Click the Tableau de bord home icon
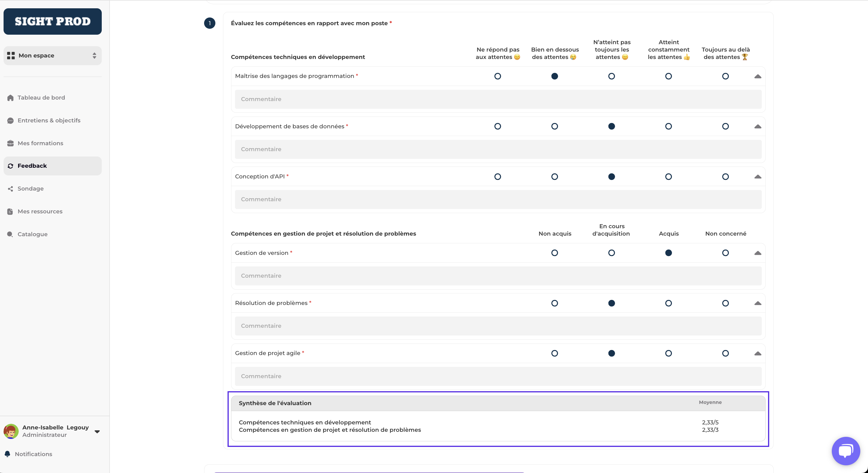The height and width of the screenshot is (473, 868). pos(10,98)
